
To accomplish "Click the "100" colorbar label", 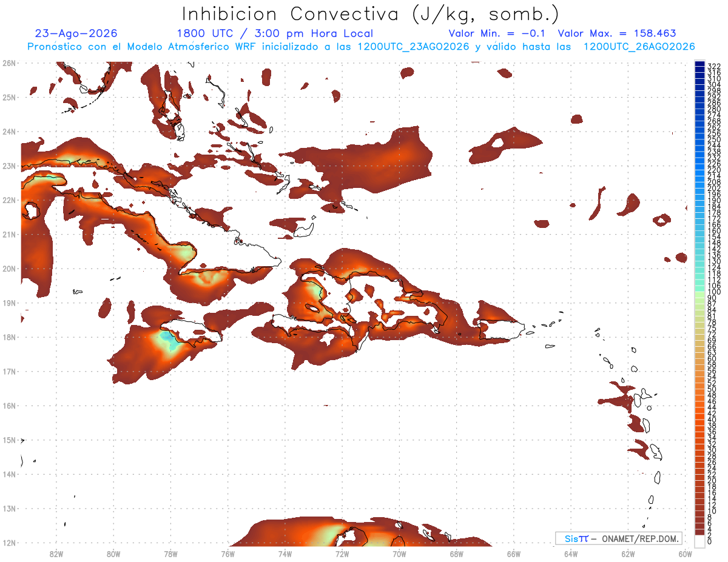I will 713,292.
